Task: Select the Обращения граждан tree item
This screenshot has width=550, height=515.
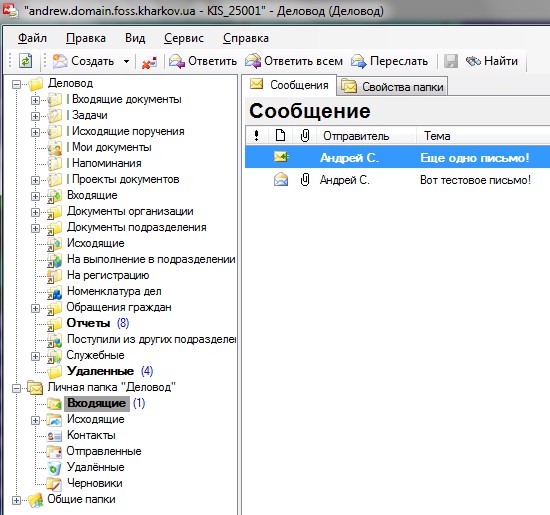Action: (x=119, y=307)
